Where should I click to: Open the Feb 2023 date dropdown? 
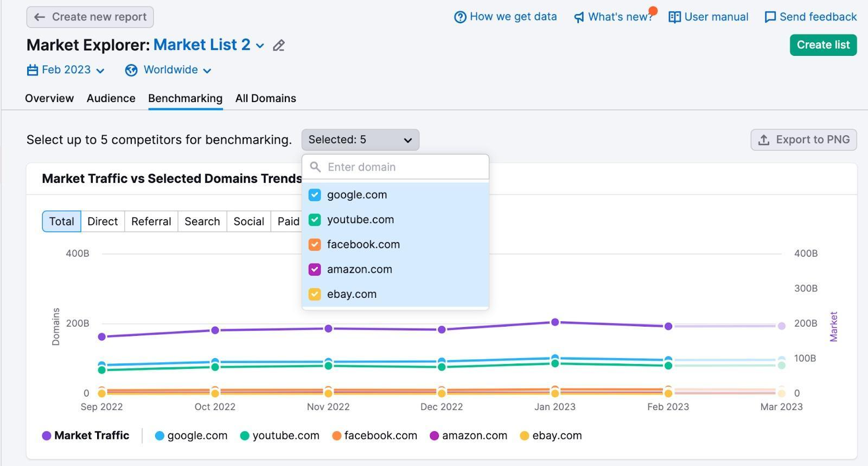(66, 70)
